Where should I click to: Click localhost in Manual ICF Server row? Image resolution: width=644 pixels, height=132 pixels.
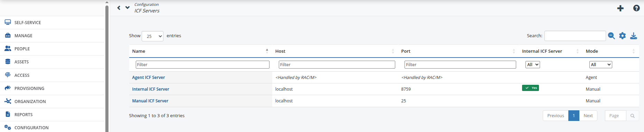point(284,101)
